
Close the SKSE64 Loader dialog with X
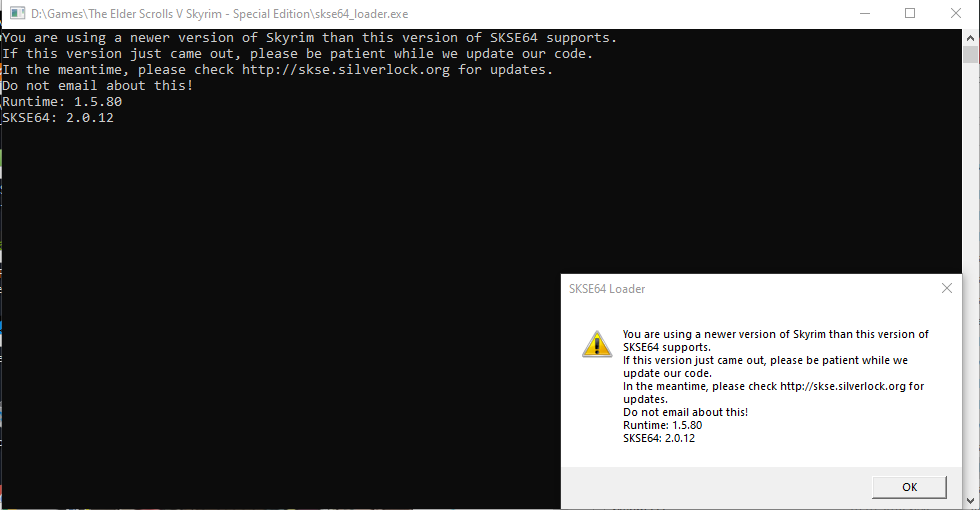coord(946,288)
